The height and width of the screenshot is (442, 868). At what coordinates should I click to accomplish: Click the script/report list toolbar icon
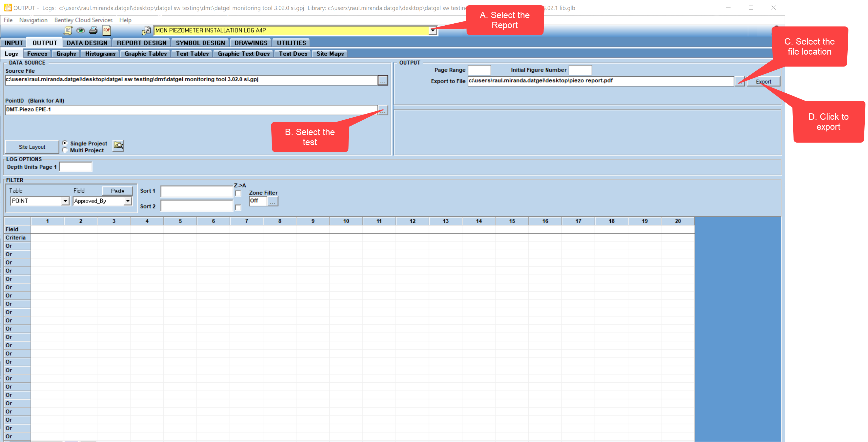click(x=68, y=31)
